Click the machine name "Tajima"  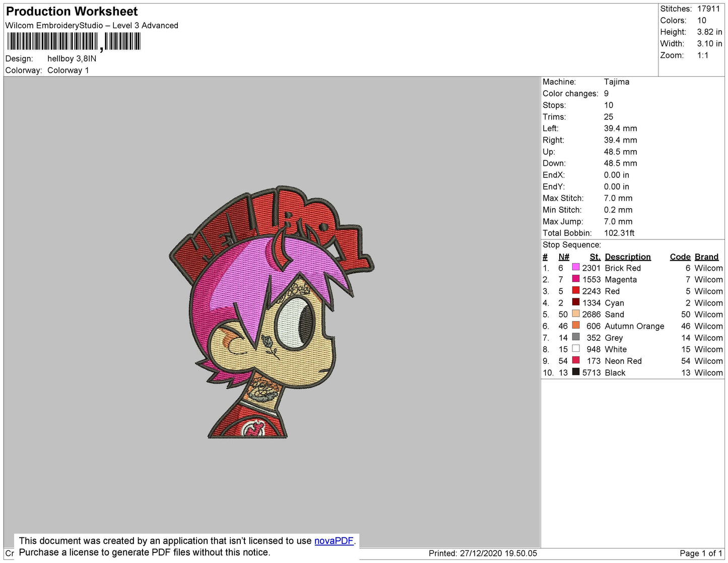pos(617,82)
